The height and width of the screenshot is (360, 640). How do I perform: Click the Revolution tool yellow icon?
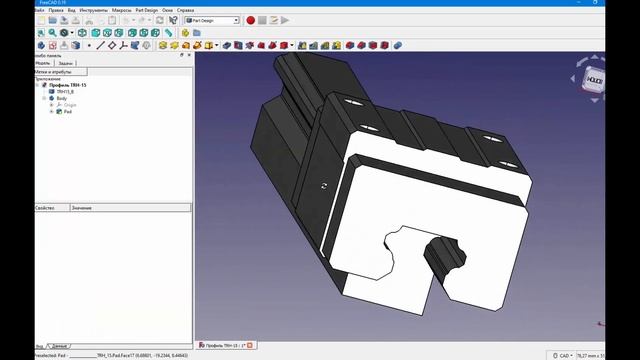click(x=174, y=45)
